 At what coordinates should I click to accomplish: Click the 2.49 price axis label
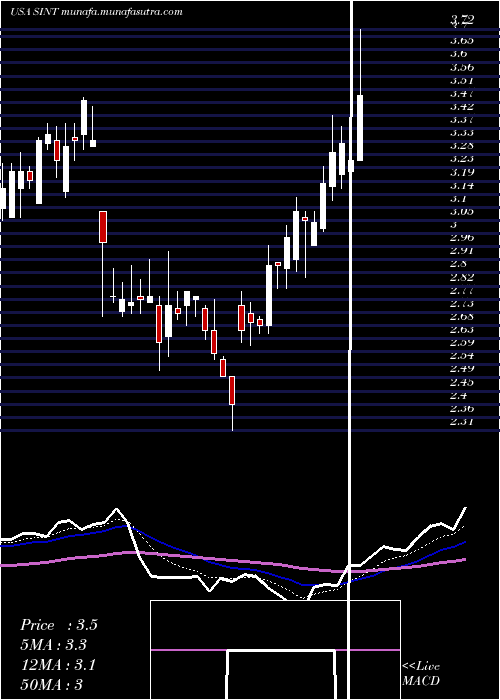(x=462, y=369)
